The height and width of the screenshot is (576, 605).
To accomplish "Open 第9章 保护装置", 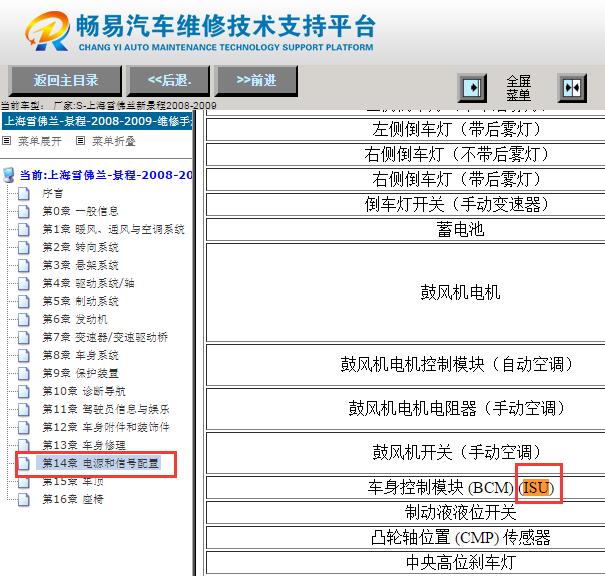I will (80, 373).
